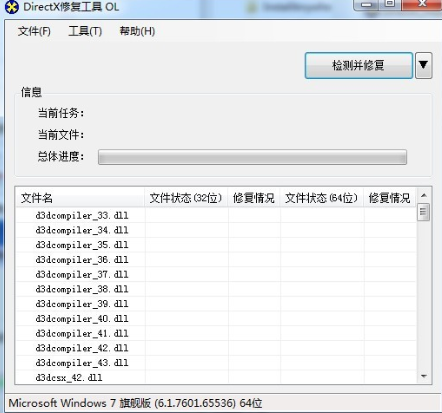
Task: Select d3dcompiler_37.dll row
Action: click(x=216, y=274)
